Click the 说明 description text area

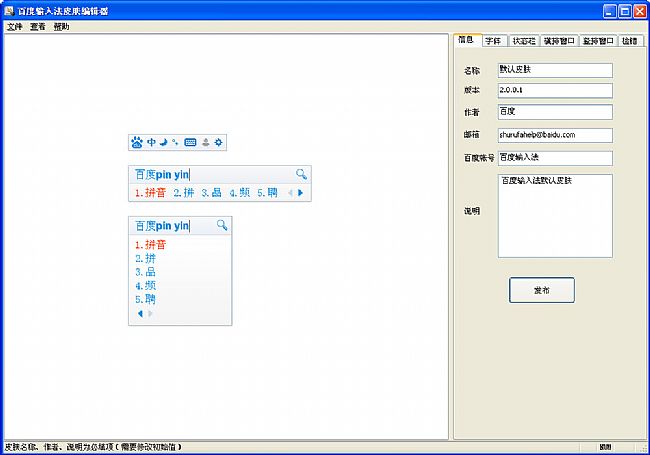[x=555, y=216]
